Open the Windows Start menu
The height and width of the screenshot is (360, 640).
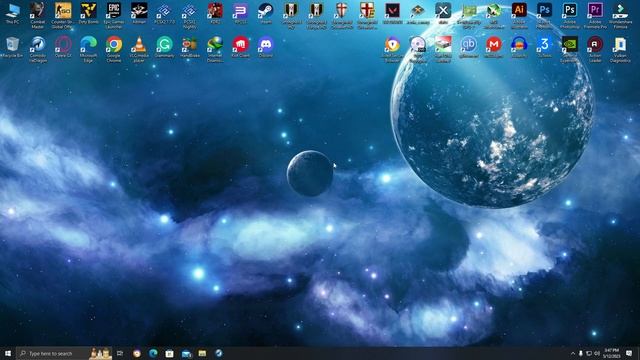pyautogui.click(x=8, y=353)
